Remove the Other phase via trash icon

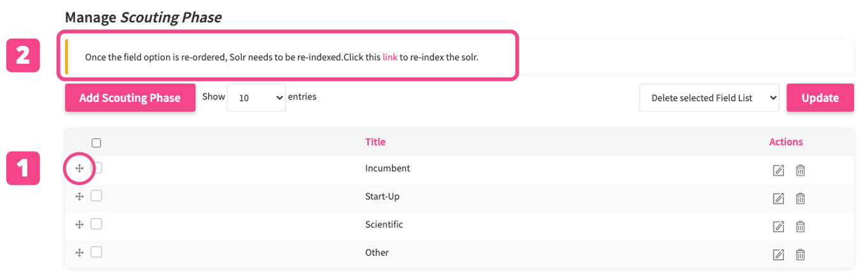[801, 254]
